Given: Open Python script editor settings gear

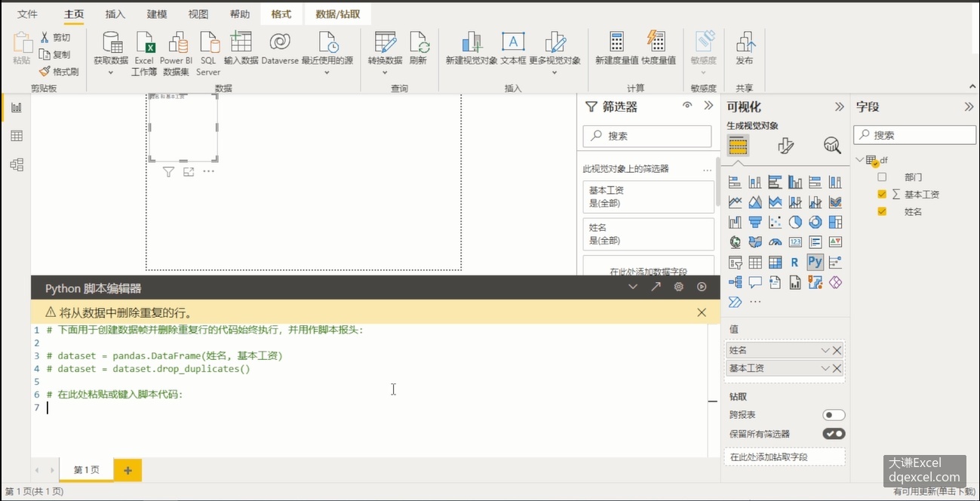Looking at the screenshot, I should [x=679, y=287].
